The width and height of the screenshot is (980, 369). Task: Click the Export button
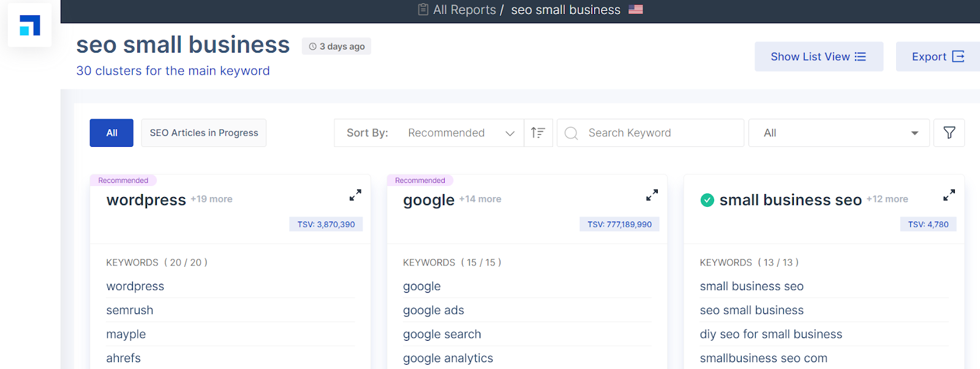(937, 57)
